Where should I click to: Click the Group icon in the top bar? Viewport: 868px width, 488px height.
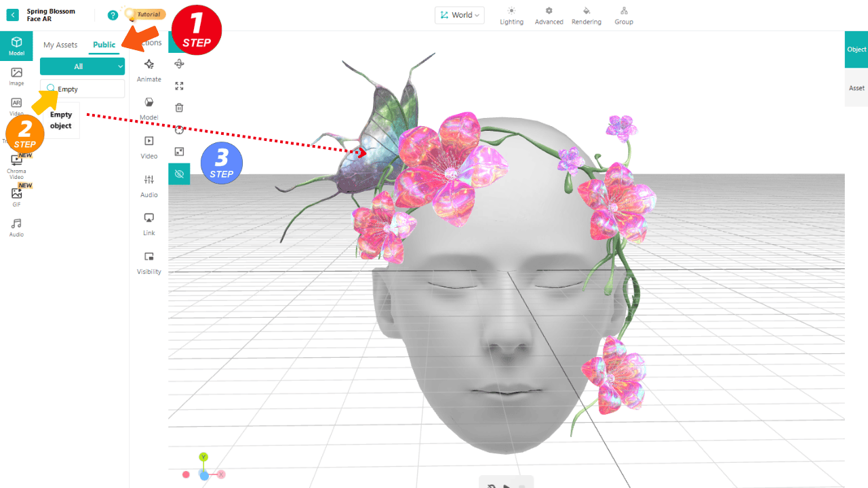(623, 15)
